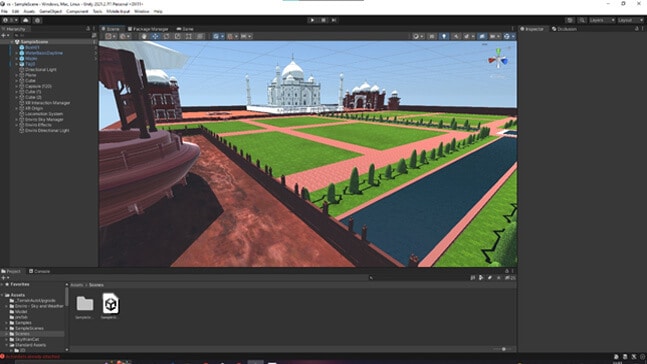Select the Rect transform tool
Viewport: 647px width, 364px height.
(x=189, y=36)
